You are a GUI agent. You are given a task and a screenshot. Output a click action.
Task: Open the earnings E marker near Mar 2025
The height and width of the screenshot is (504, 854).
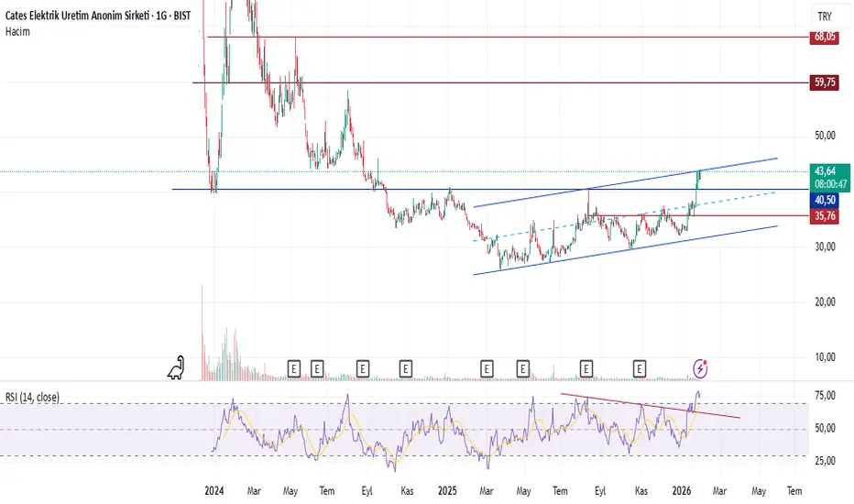tap(487, 369)
